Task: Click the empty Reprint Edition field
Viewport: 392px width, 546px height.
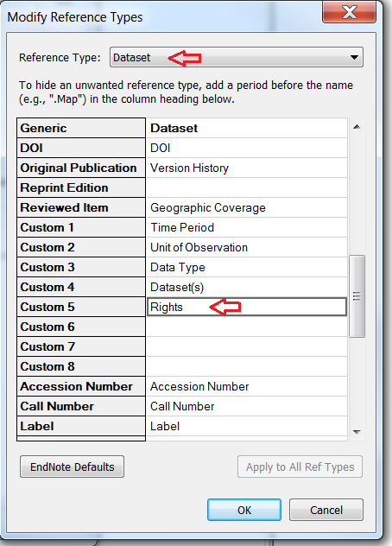Action: [247, 187]
